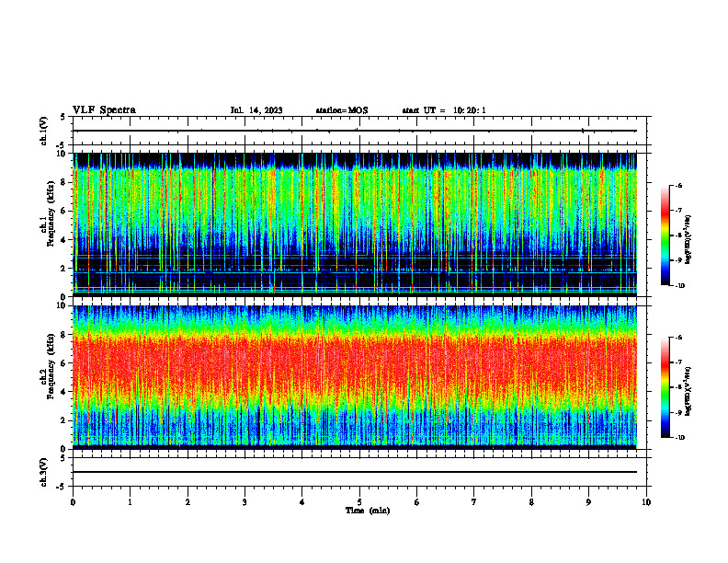Click the time axis tick label '5'
Viewport: 728px width, 563px height.
pos(359,502)
